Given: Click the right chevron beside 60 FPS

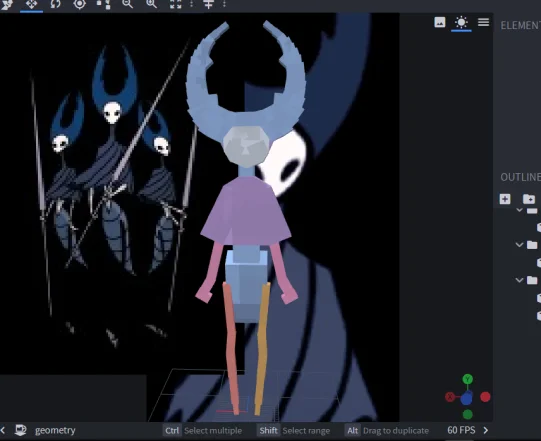Looking at the screenshot, I should 486,430.
